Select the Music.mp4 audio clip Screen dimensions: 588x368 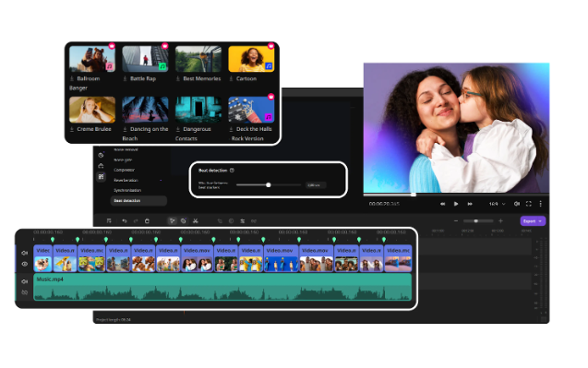(222, 287)
